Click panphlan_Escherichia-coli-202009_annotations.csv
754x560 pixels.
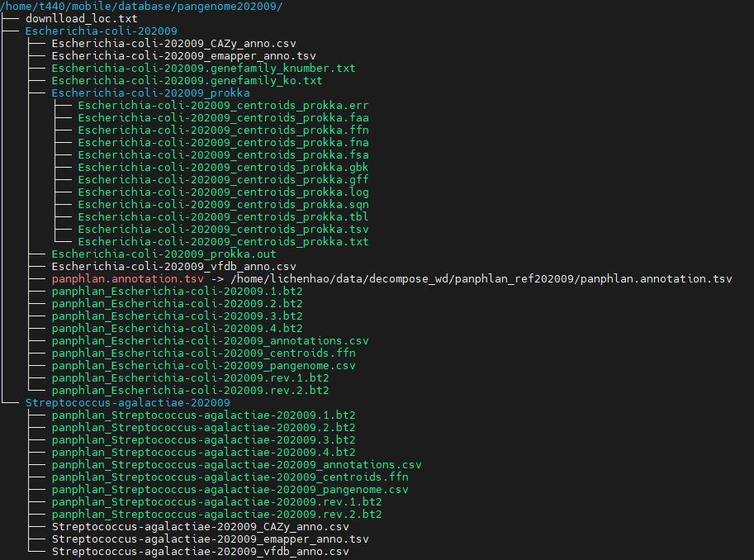(x=210, y=341)
